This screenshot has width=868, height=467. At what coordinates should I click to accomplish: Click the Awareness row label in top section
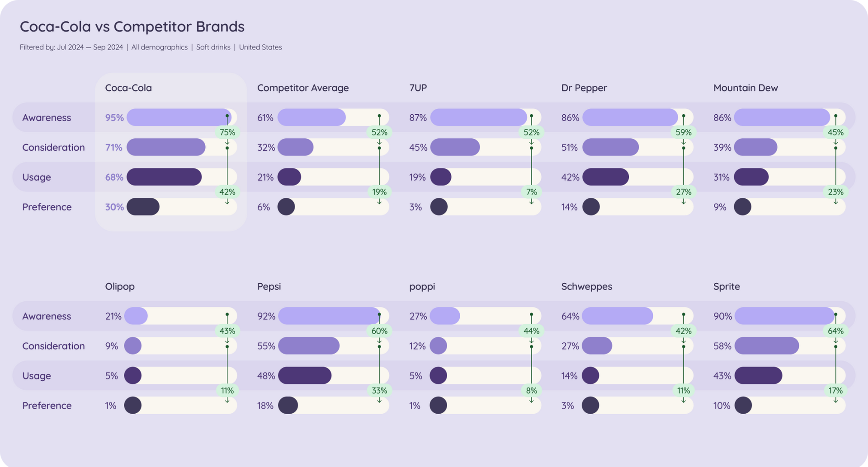tap(47, 117)
